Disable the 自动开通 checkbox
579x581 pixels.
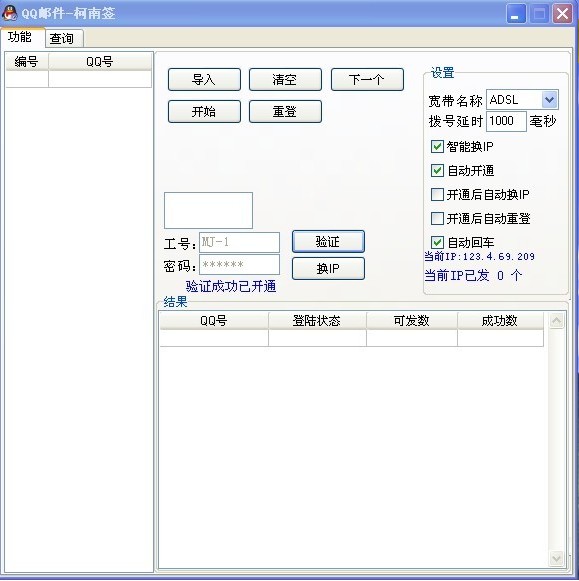coord(437,170)
